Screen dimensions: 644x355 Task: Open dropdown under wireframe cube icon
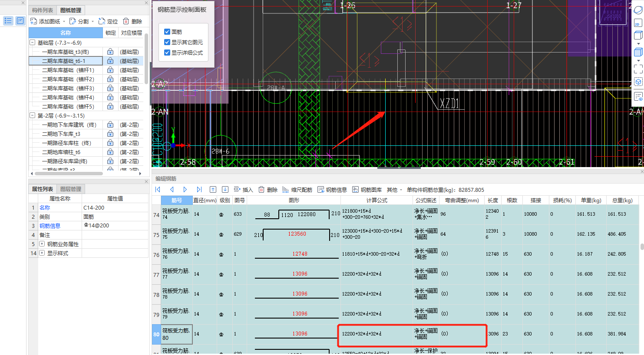(638, 44)
